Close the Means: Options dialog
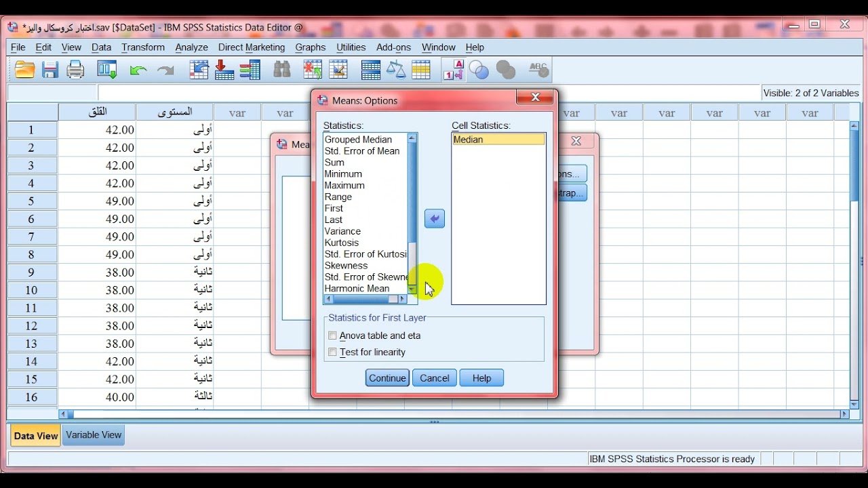Image resolution: width=868 pixels, height=488 pixels. pyautogui.click(x=536, y=98)
